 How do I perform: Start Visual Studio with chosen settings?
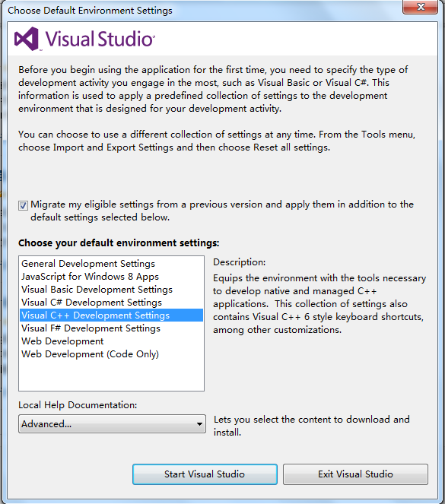[205, 474]
